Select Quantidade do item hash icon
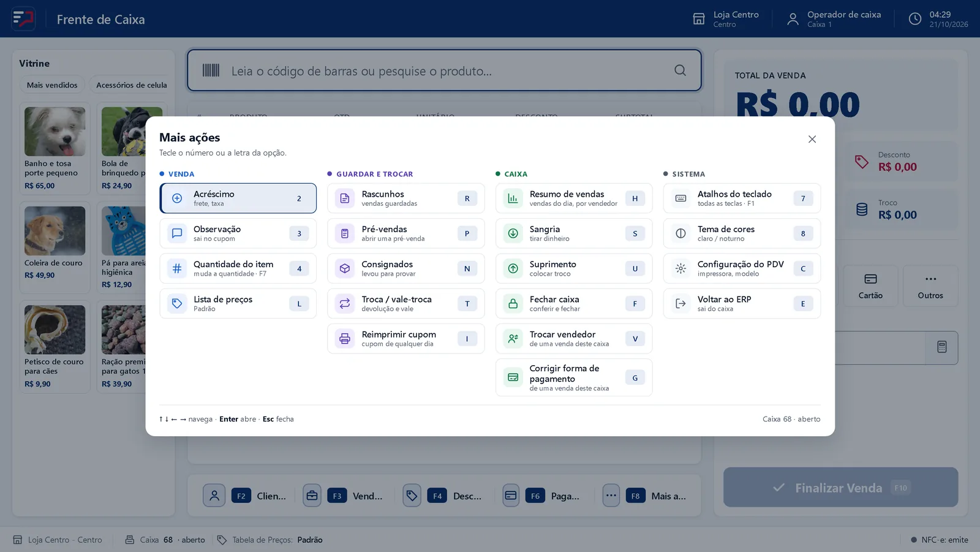The image size is (980, 552). [177, 268]
